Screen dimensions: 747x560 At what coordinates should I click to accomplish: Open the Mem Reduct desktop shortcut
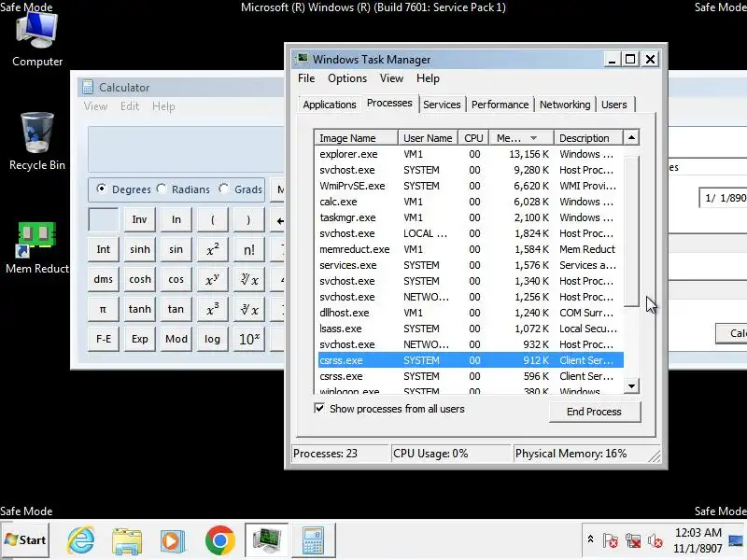37,247
